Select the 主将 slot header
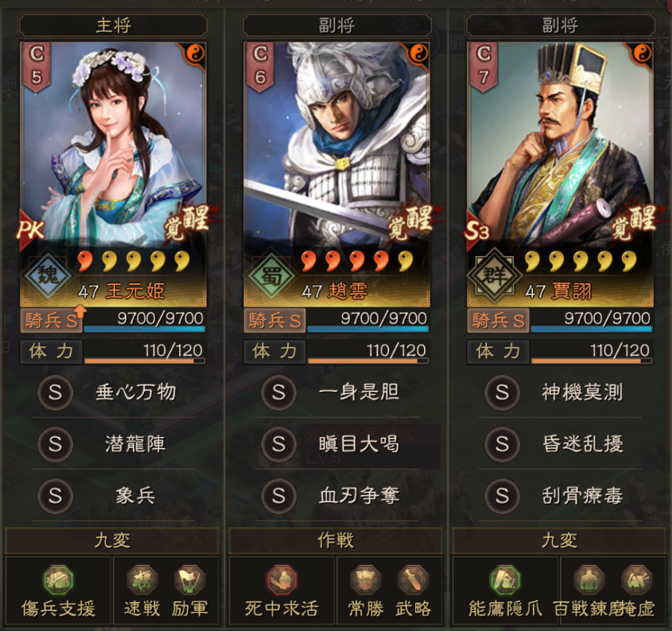 [x=113, y=25]
